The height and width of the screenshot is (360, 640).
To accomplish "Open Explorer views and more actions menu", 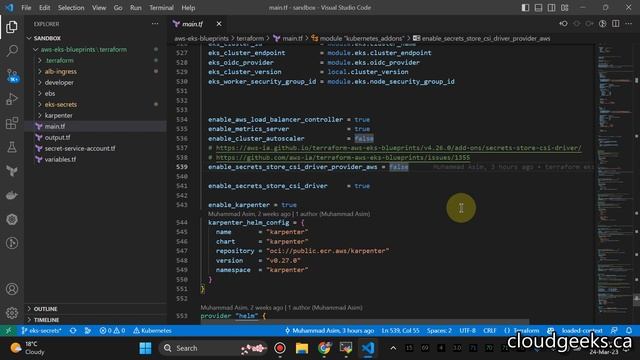I will click(x=155, y=24).
